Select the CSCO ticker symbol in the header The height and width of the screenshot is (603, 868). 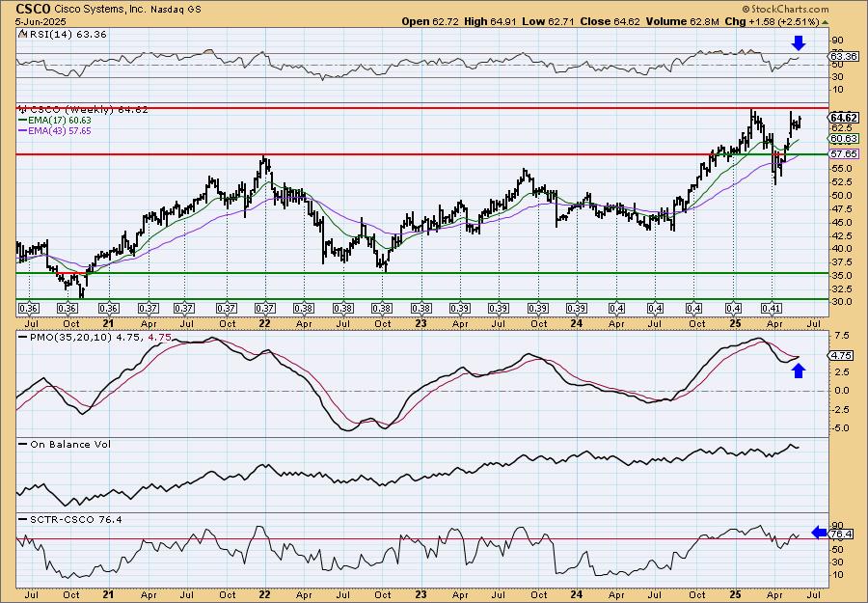tap(34, 9)
